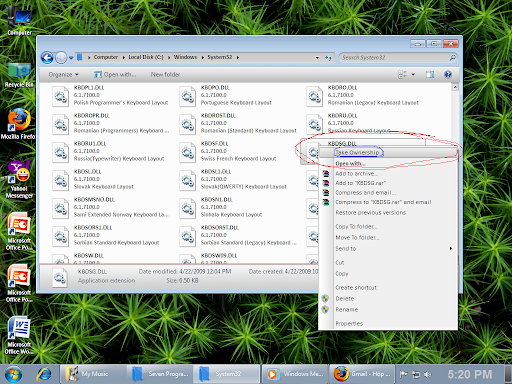Click the Forward navigation arrow

point(61,58)
